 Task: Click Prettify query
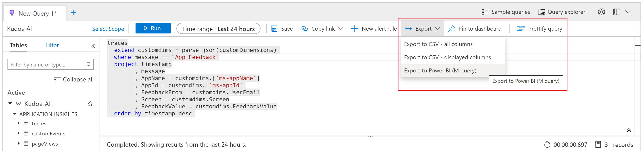(x=539, y=29)
